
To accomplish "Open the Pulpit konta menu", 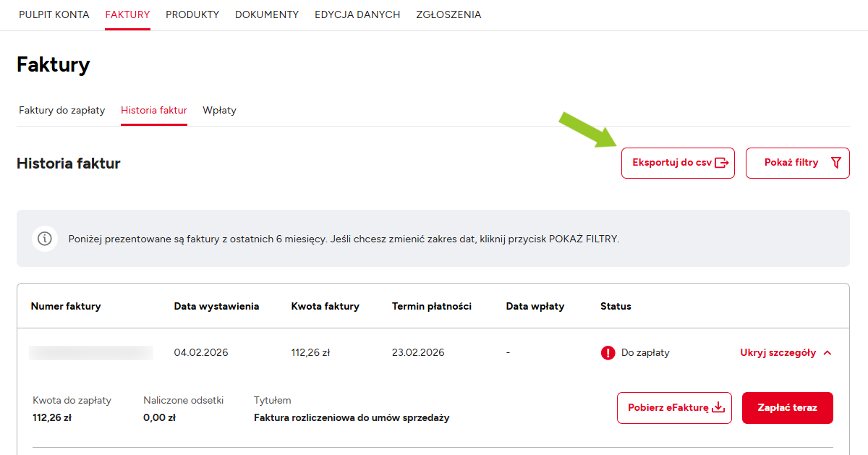I will (x=54, y=14).
